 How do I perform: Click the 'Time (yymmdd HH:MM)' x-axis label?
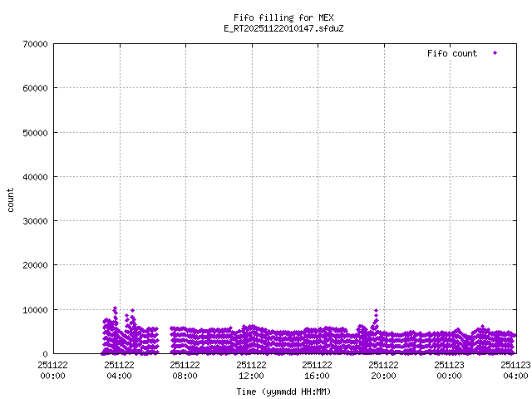point(284,391)
